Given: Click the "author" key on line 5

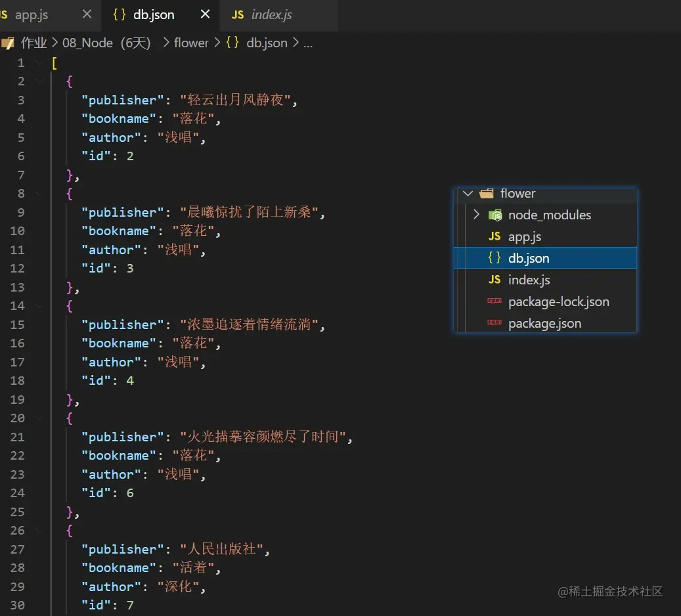Looking at the screenshot, I should coord(111,138).
